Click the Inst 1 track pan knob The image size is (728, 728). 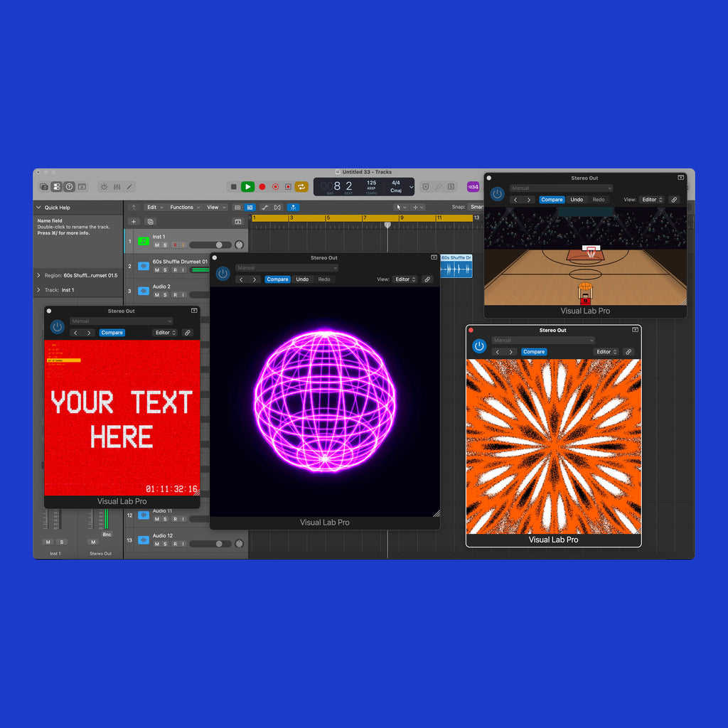pyautogui.click(x=239, y=245)
